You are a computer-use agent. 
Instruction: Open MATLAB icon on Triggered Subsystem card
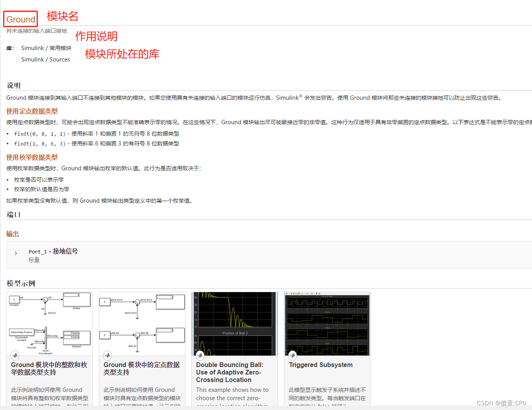click(x=293, y=355)
